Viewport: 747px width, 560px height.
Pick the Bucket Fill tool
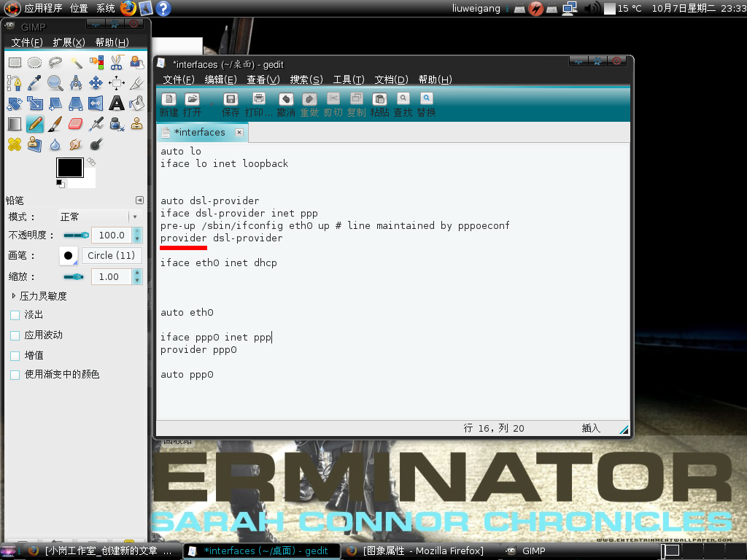click(136, 104)
